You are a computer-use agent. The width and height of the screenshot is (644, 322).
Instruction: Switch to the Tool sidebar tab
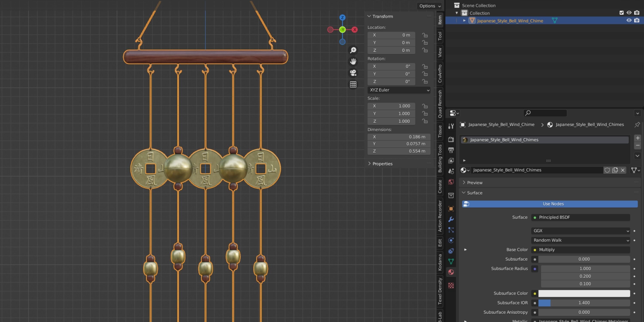pyautogui.click(x=440, y=36)
